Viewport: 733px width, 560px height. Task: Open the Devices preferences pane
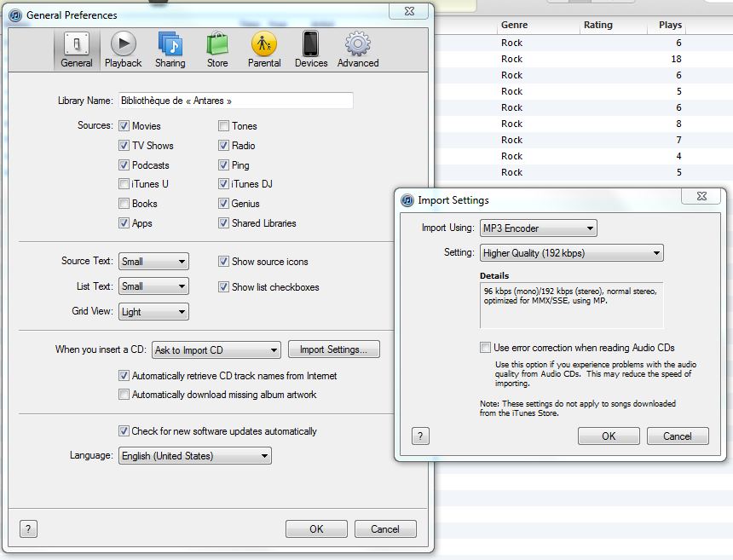pyautogui.click(x=311, y=49)
